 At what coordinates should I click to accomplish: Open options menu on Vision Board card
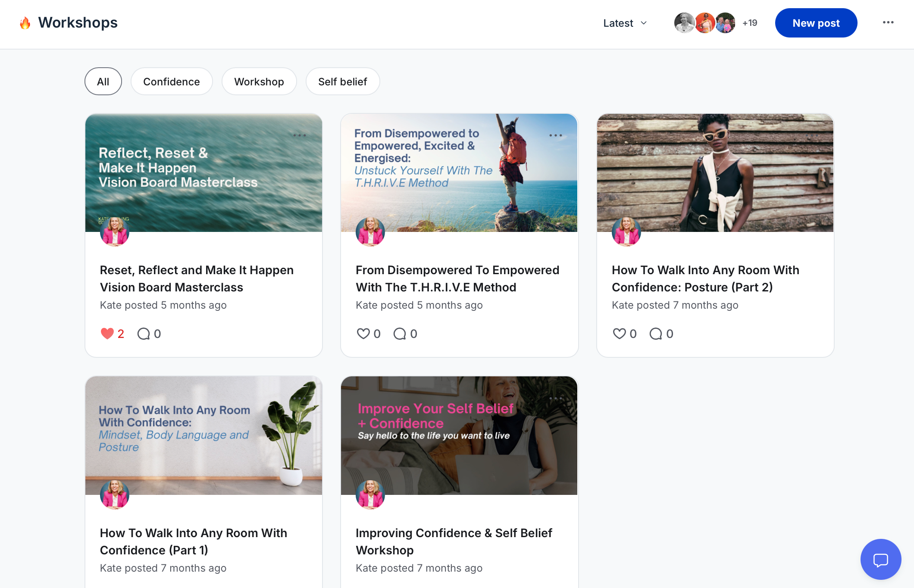pyautogui.click(x=299, y=135)
